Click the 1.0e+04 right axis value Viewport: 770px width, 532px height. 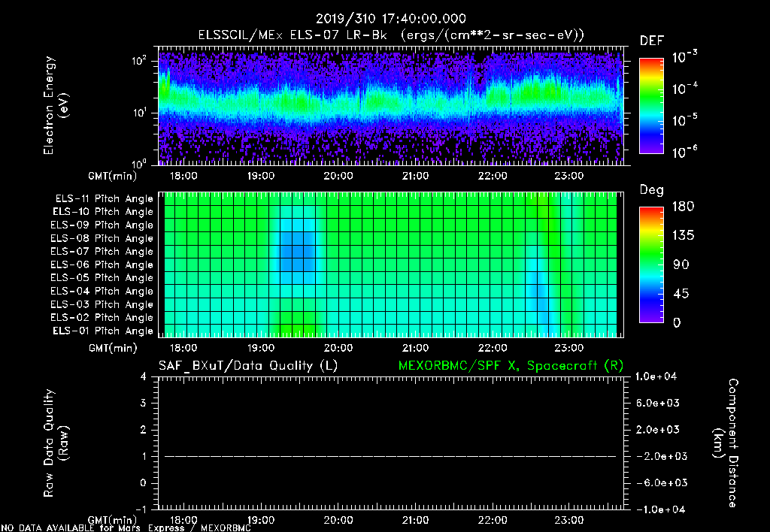656,376
